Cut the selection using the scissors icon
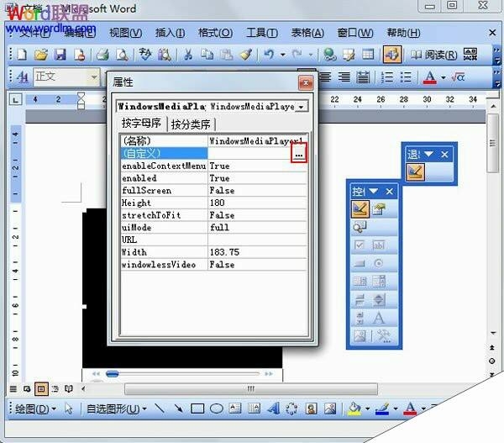 187,55
